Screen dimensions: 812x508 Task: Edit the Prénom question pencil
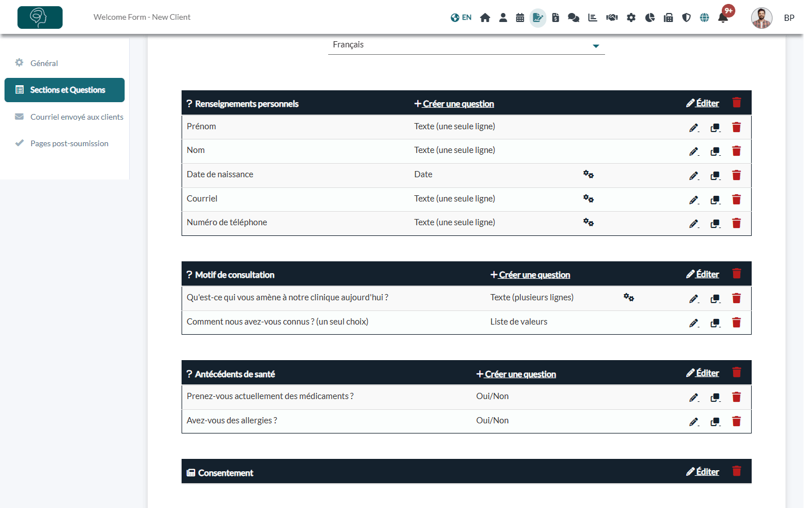(694, 128)
